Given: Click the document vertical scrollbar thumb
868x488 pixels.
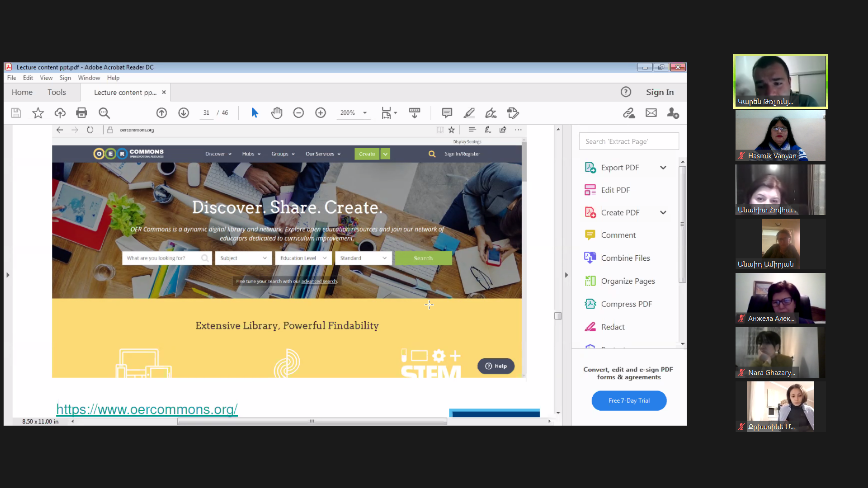Looking at the screenshot, I should coord(558,316).
